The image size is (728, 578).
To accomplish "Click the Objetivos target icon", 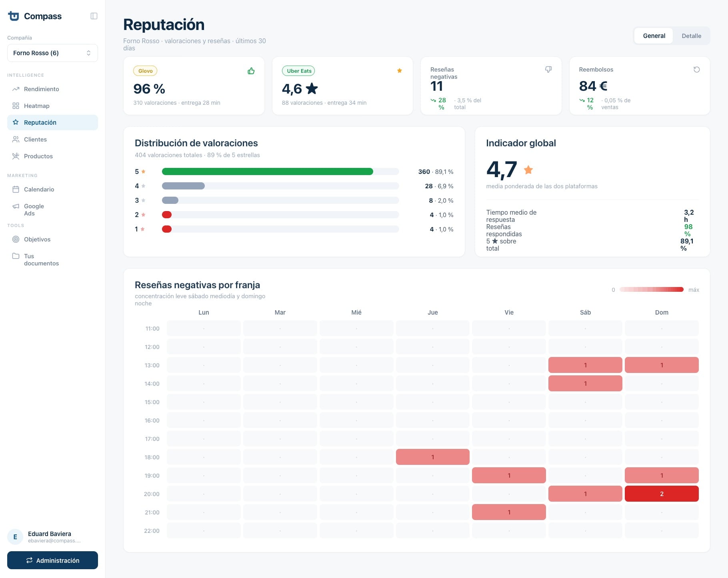I will point(16,239).
